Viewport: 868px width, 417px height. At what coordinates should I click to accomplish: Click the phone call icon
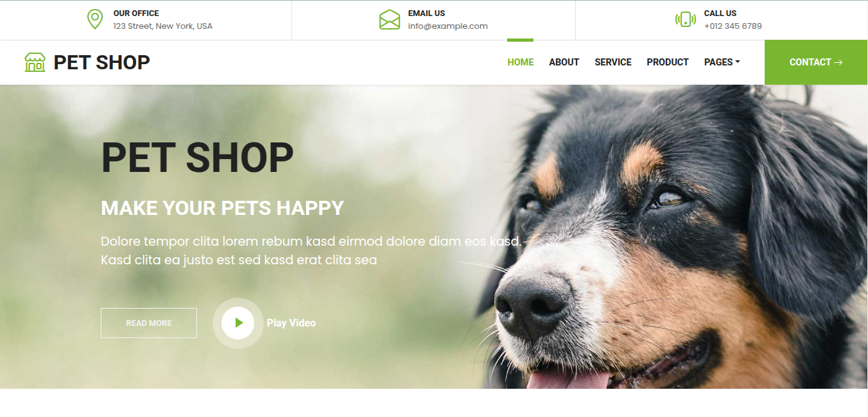coord(686,19)
